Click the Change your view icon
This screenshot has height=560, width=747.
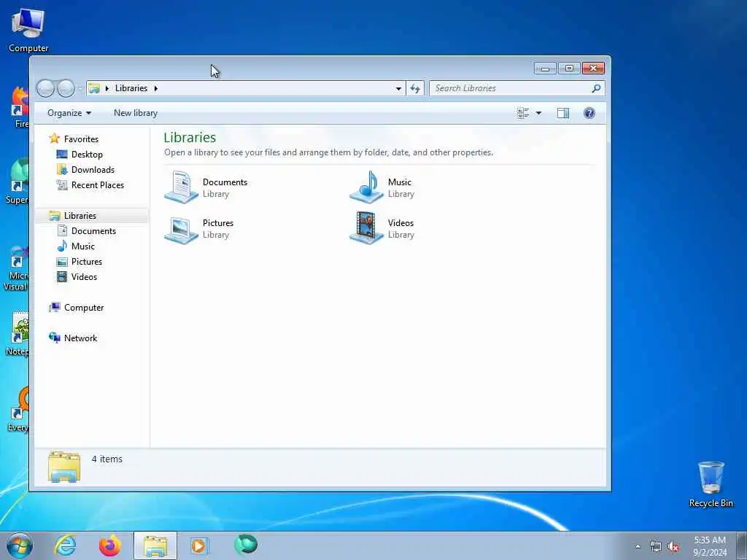(x=523, y=113)
